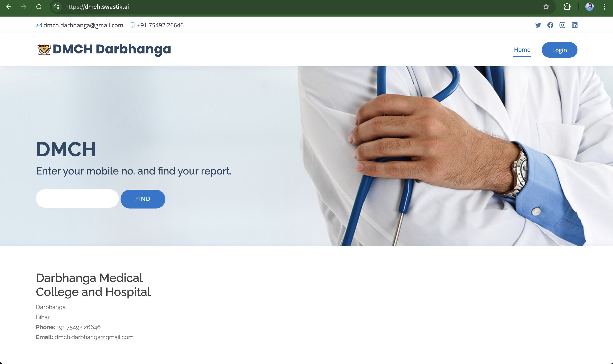View site information icon in address bar
The width and height of the screenshot is (613, 364).
tap(57, 7)
